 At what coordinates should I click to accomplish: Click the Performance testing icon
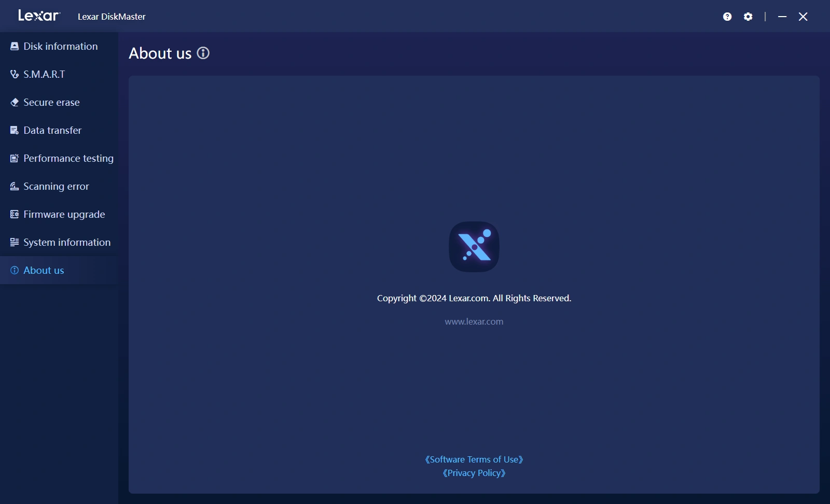pos(15,158)
